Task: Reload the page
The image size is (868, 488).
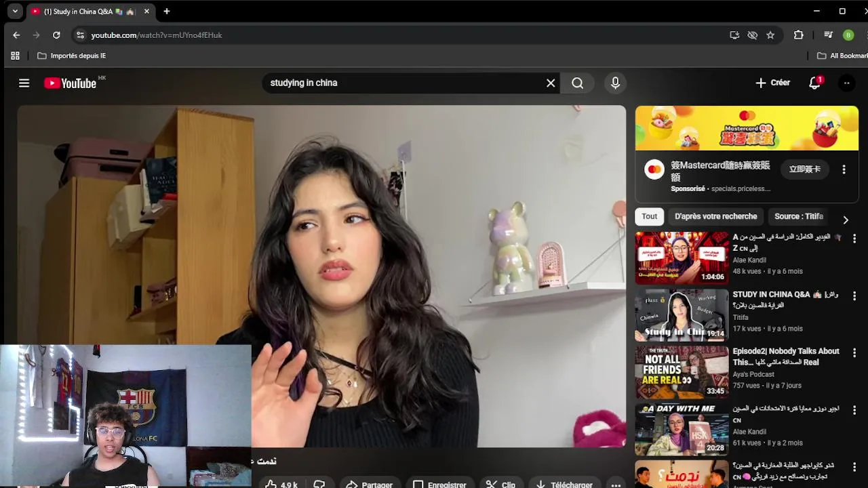Action: click(x=56, y=35)
